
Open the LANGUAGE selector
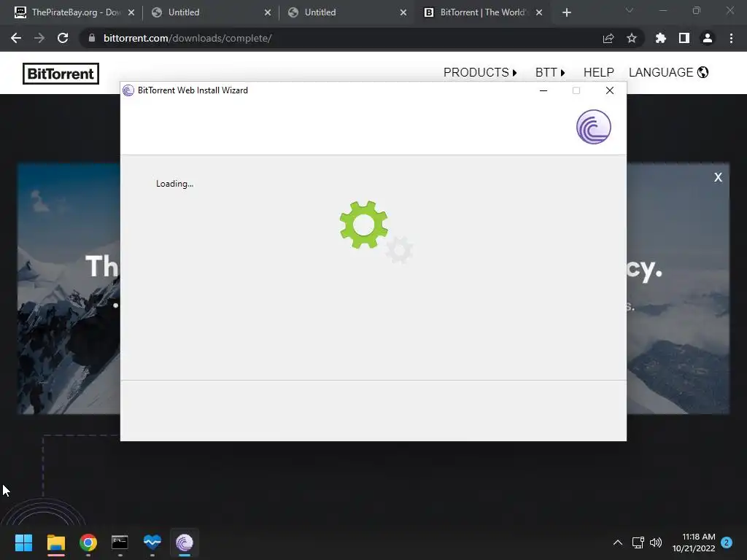pos(668,72)
